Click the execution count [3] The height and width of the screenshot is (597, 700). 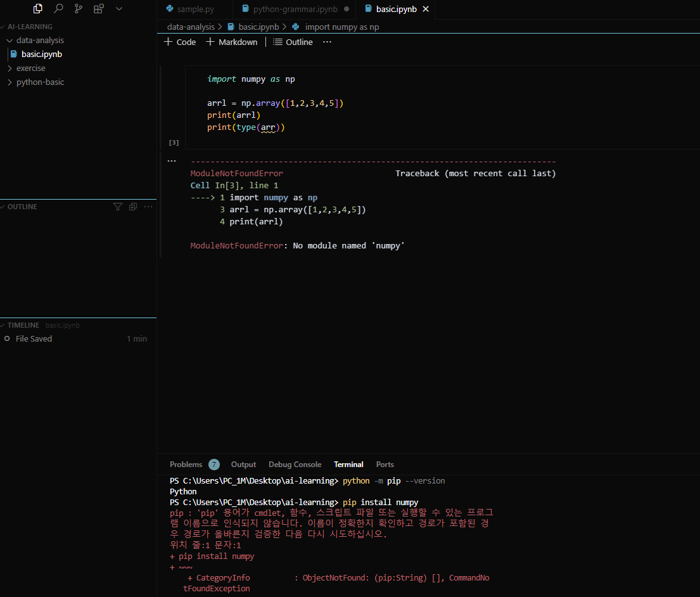coord(174,143)
